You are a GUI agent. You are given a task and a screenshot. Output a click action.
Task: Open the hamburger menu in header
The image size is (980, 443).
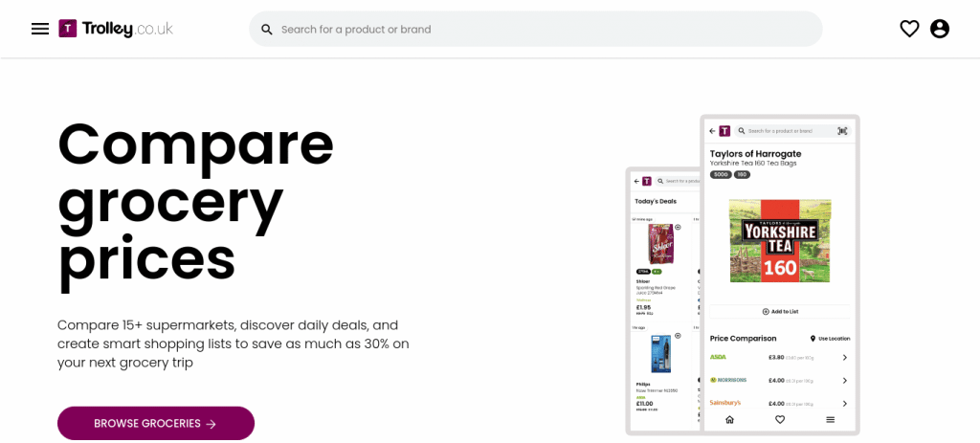point(40,29)
